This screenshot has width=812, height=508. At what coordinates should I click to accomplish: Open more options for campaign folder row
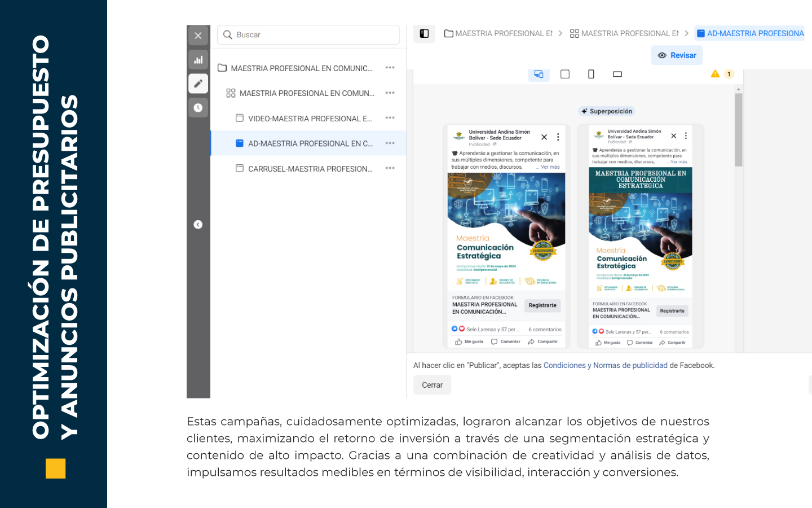click(390, 68)
